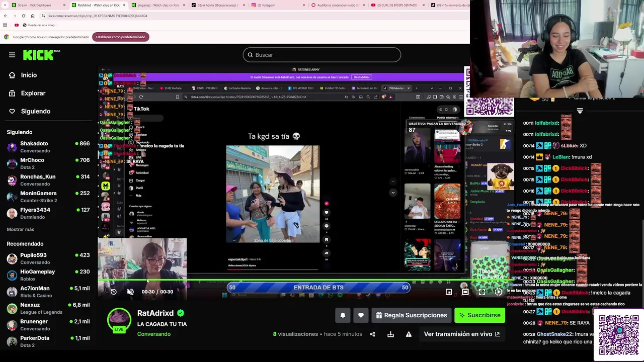Open Chrome apps grid in bookmarks bar

coord(5,25)
